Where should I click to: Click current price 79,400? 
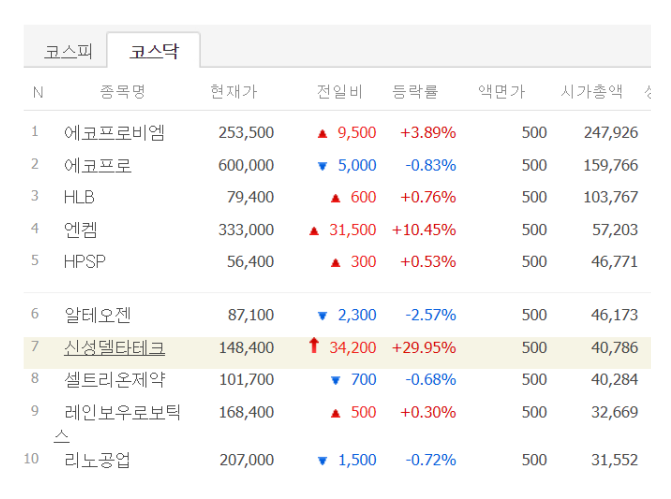(250, 197)
